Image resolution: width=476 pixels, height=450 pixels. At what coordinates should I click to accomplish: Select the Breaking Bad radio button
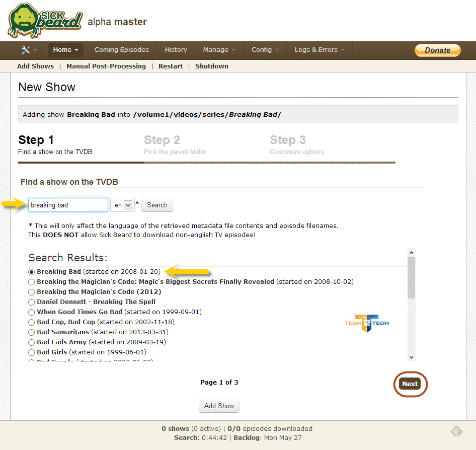31,272
